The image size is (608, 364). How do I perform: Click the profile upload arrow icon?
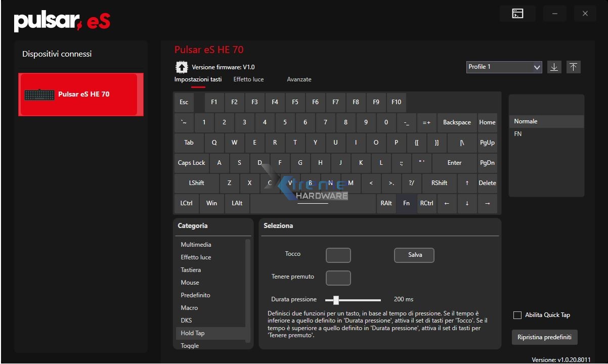573,66
